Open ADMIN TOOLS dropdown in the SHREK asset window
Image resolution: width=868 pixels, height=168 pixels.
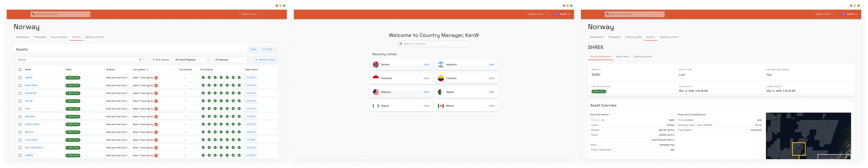tap(825, 14)
